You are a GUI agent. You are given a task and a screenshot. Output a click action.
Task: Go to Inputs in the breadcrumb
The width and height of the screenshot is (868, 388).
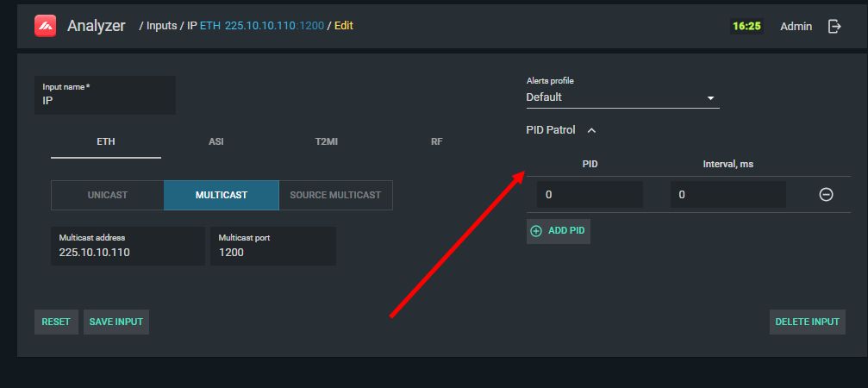[161, 26]
